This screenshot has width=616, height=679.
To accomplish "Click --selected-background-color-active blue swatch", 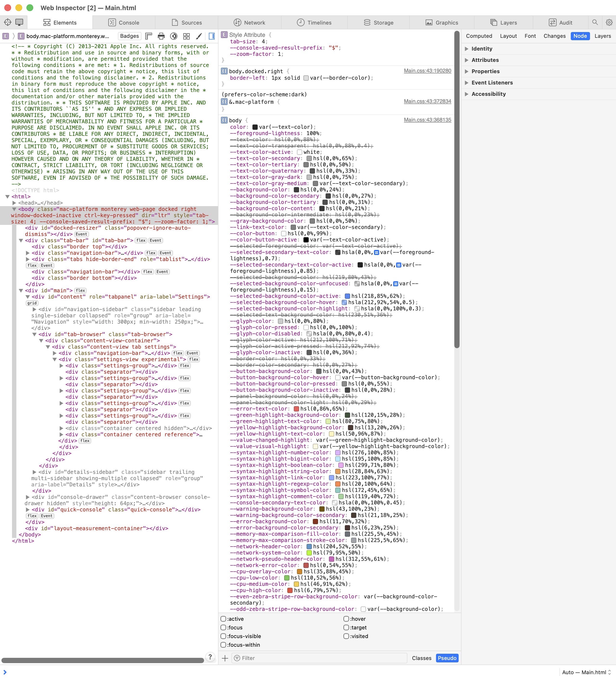I will click(x=347, y=296).
